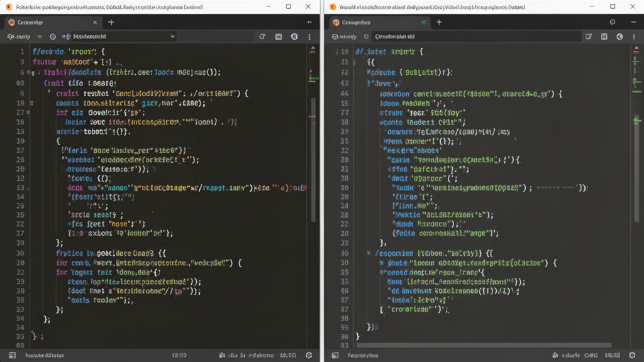Open small dropdown beside left navigation label

(40, 36)
